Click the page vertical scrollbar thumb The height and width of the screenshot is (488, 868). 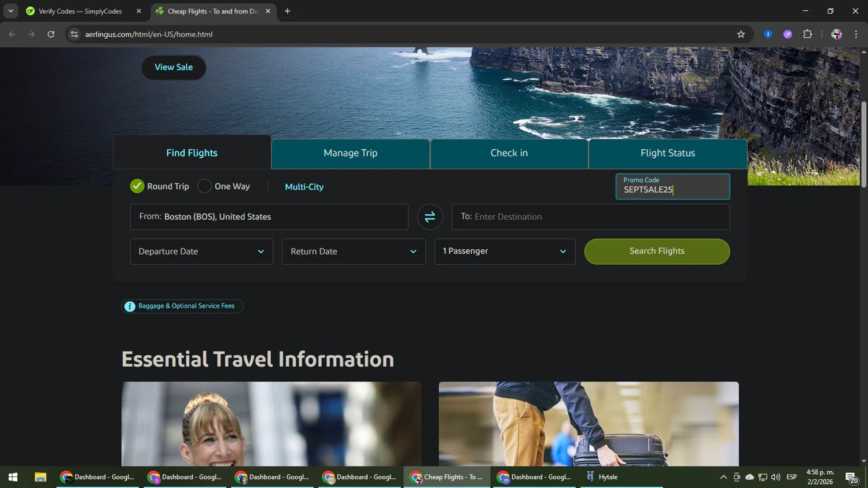[x=864, y=145]
